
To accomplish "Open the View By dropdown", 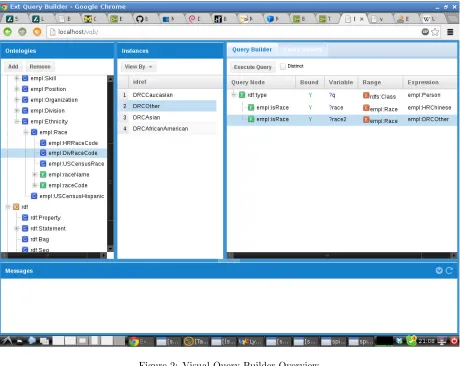I will pos(138,67).
